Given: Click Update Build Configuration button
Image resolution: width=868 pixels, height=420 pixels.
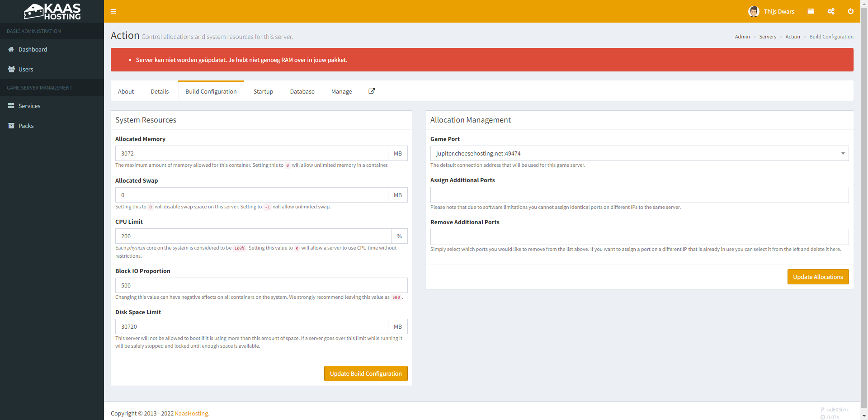Looking at the screenshot, I should click(366, 373).
